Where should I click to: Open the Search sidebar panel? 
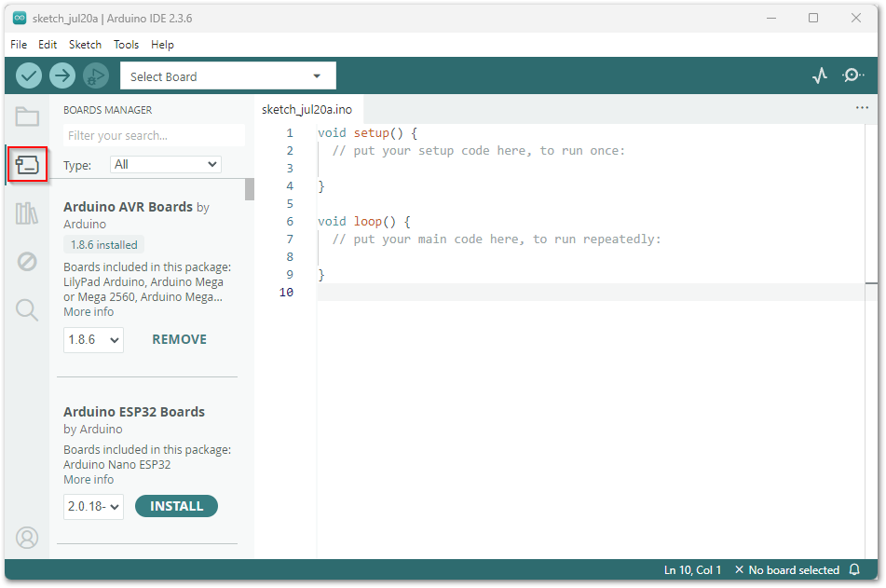(27, 310)
